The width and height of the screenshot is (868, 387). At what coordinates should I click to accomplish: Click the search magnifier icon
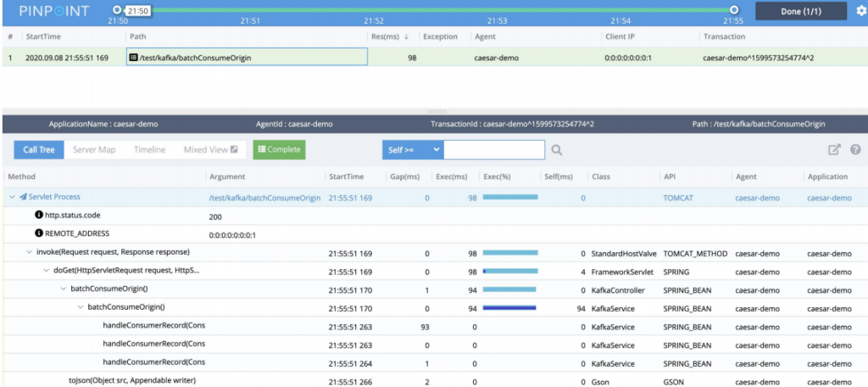557,150
